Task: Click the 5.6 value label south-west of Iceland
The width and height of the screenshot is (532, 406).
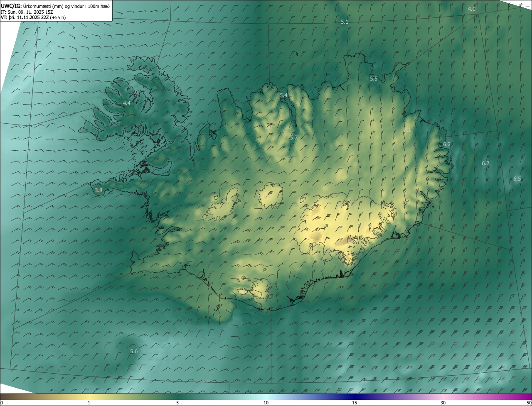Action: pyautogui.click(x=134, y=352)
